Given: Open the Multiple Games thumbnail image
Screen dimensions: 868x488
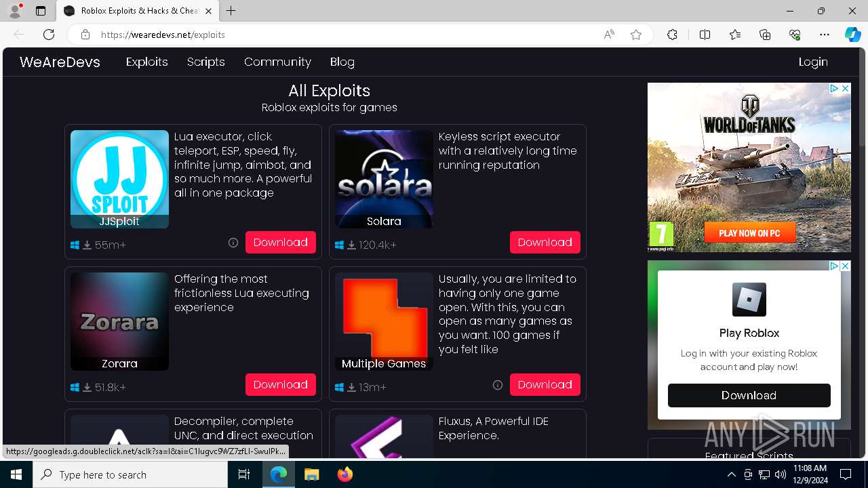Looking at the screenshot, I should click(384, 321).
